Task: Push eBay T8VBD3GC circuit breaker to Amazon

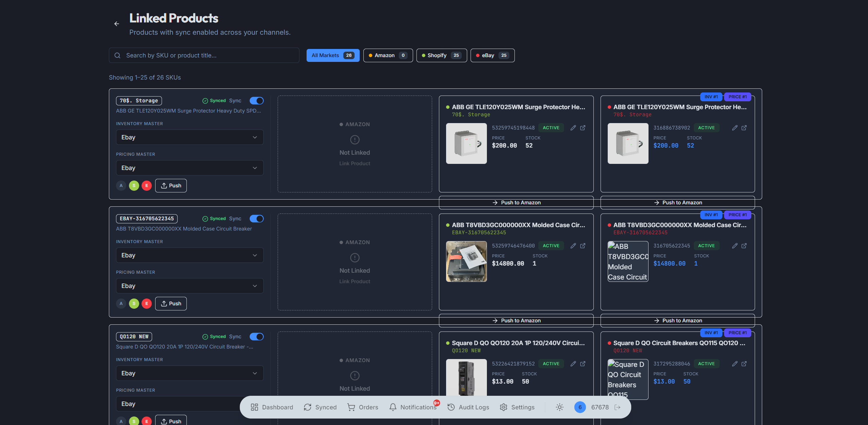Action: click(x=678, y=321)
